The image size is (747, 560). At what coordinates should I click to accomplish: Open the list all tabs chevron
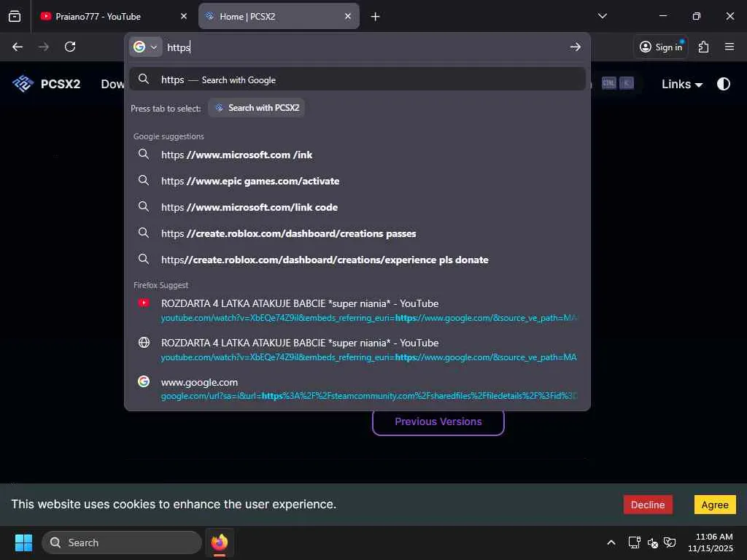603,16
